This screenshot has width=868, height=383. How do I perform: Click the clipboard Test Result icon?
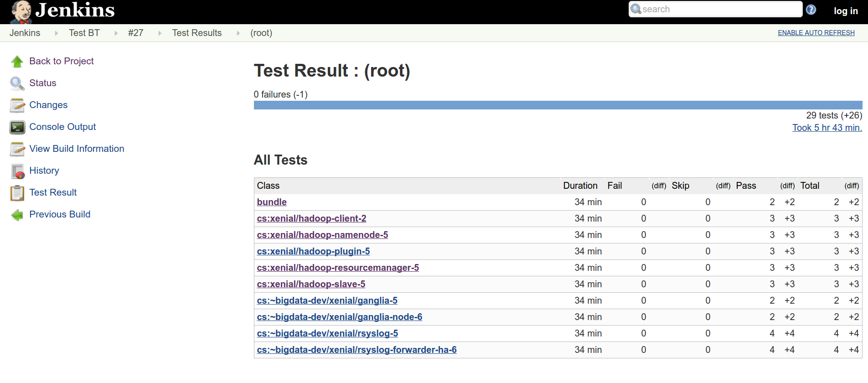point(17,193)
